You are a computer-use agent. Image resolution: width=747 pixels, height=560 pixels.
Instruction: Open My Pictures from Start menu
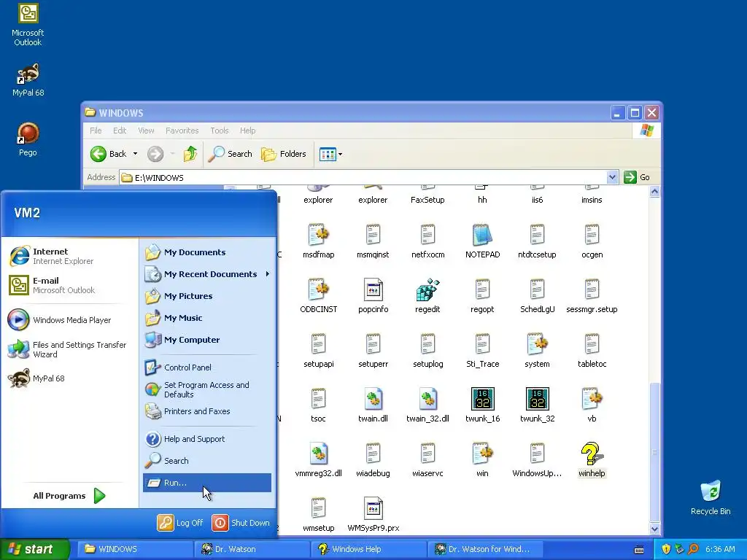click(207, 296)
